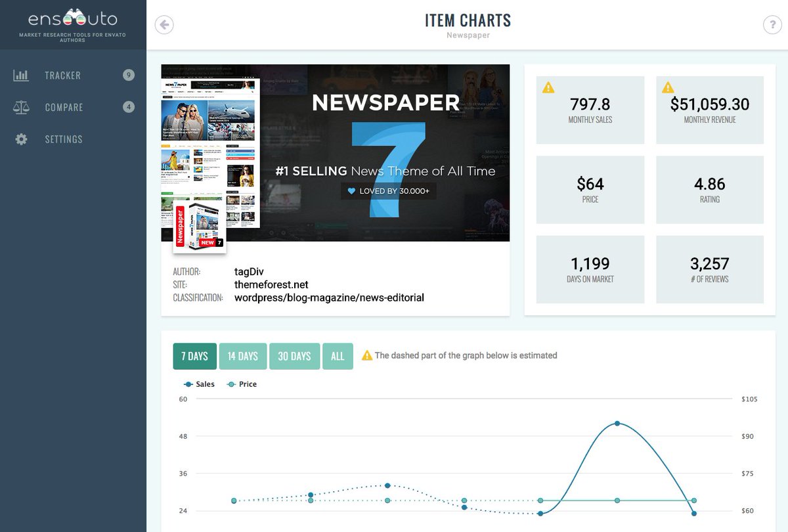The width and height of the screenshot is (788, 532).
Task: Click warning icon beside dashed graph note
Action: coord(367,356)
